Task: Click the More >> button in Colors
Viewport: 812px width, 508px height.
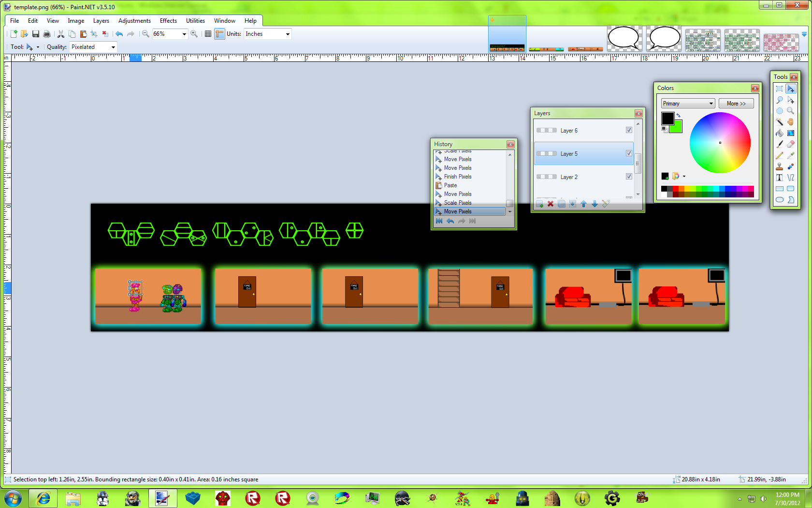Action: tap(736, 104)
